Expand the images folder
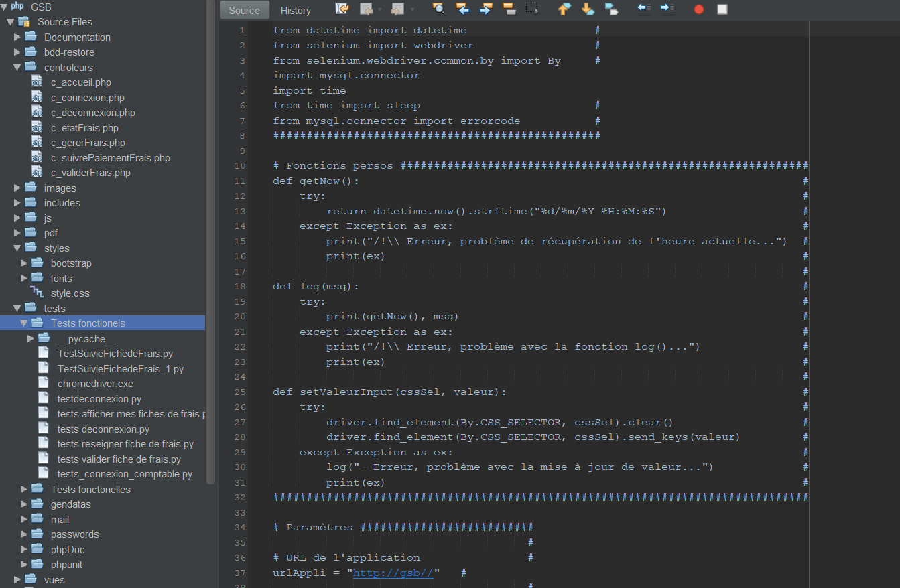This screenshot has height=588, width=900. point(17,188)
